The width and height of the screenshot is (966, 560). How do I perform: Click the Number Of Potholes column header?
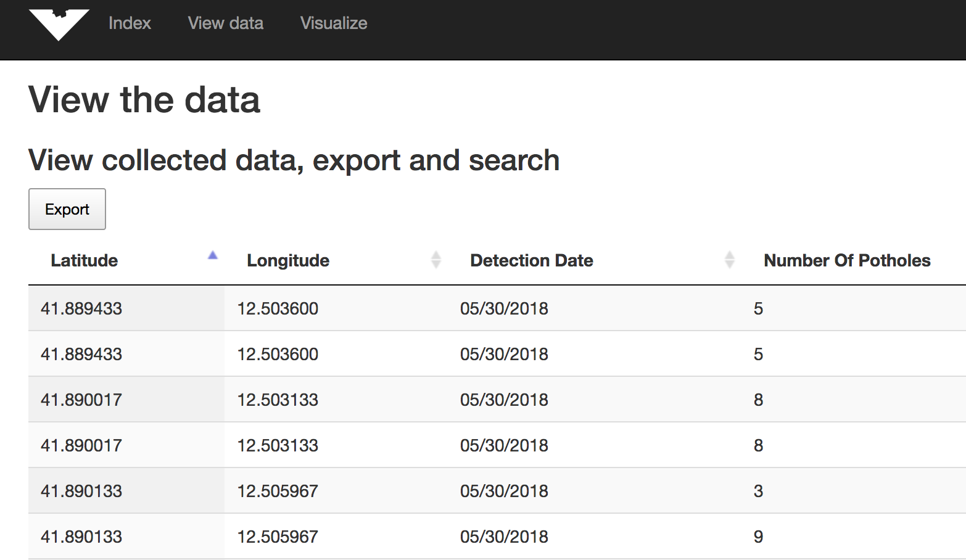pos(846,261)
